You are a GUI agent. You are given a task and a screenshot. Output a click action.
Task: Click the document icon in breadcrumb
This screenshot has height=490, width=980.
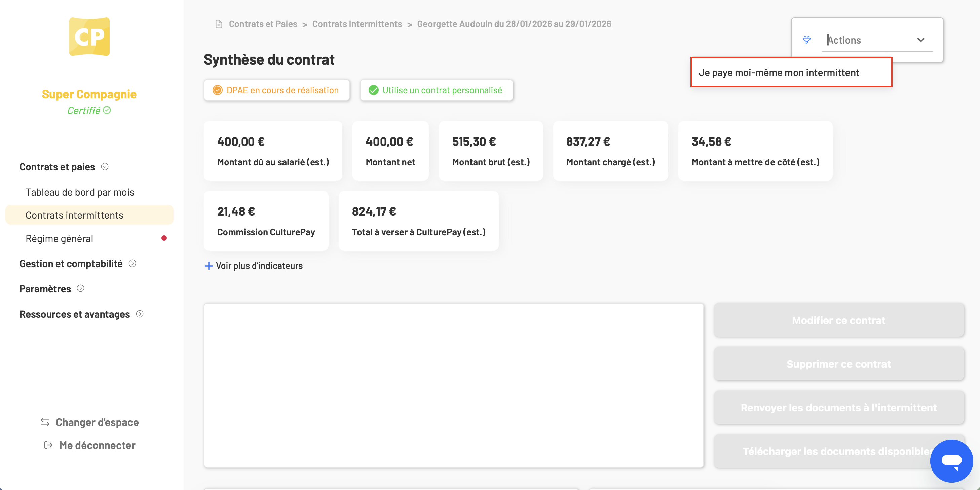pos(219,24)
